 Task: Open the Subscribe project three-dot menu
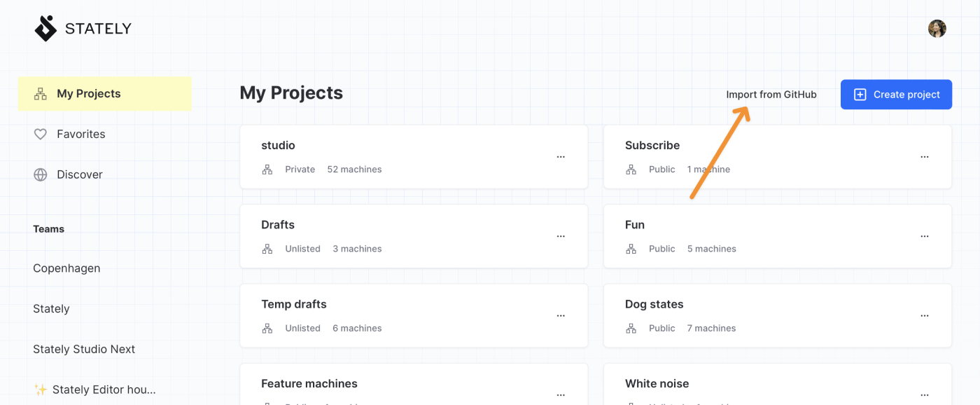point(925,157)
